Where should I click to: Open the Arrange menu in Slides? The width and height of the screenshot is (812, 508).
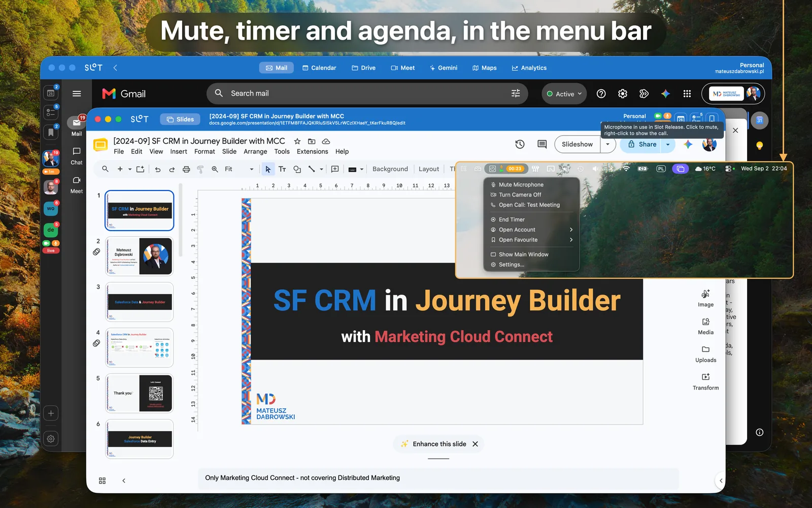(255, 152)
